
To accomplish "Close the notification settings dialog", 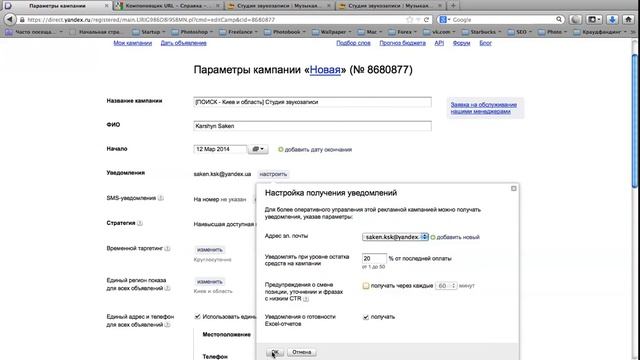I will pyautogui.click(x=513, y=188).
